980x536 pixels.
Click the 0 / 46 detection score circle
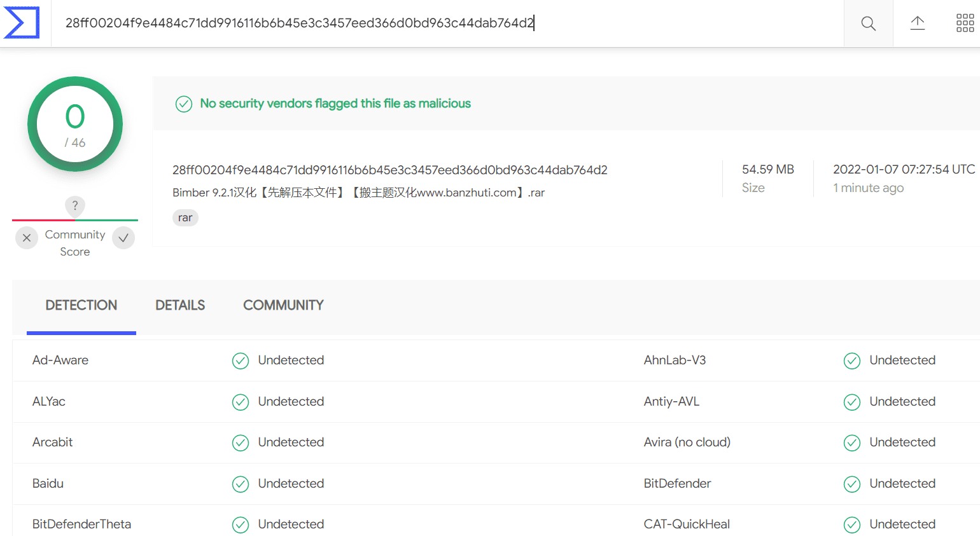point(75,124)
